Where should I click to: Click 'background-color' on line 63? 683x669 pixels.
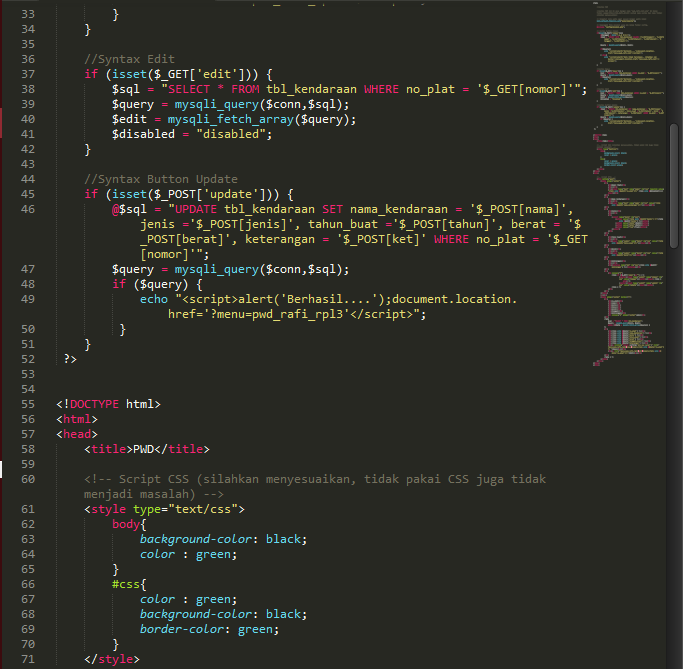196,540
